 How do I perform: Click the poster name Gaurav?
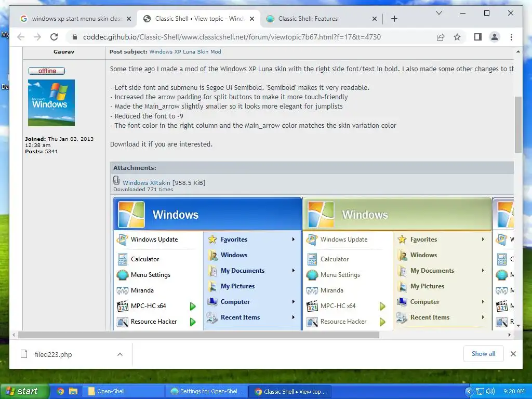click(x=64, y=51)
